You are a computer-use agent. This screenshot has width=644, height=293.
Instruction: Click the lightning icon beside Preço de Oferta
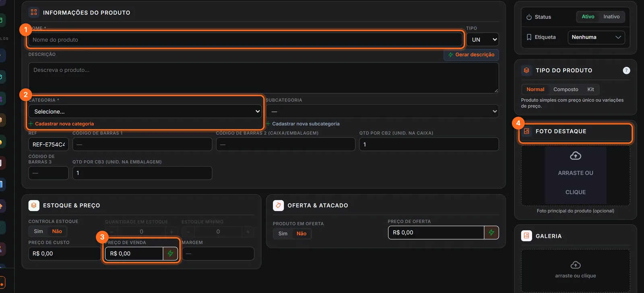click(491, 232)
